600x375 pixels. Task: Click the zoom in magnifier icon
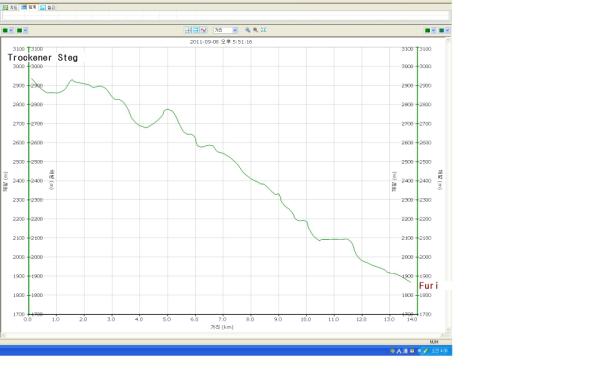point(248,30)
